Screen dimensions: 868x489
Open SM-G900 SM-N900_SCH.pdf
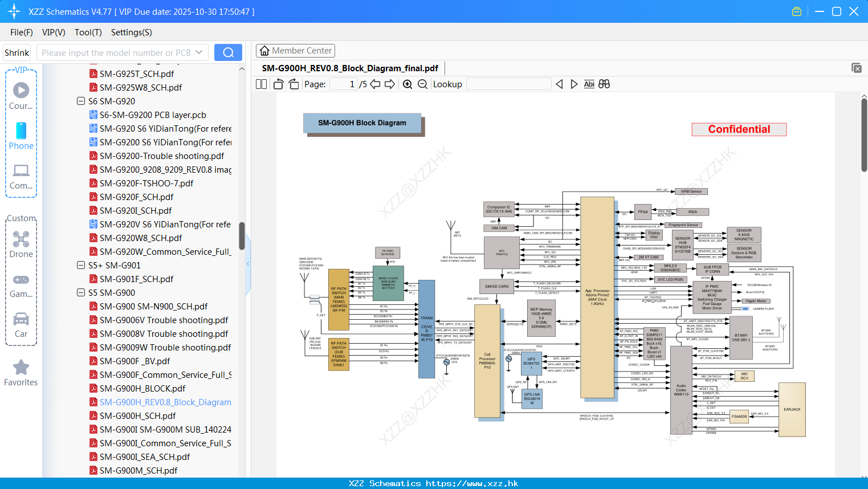click(148, 306)
